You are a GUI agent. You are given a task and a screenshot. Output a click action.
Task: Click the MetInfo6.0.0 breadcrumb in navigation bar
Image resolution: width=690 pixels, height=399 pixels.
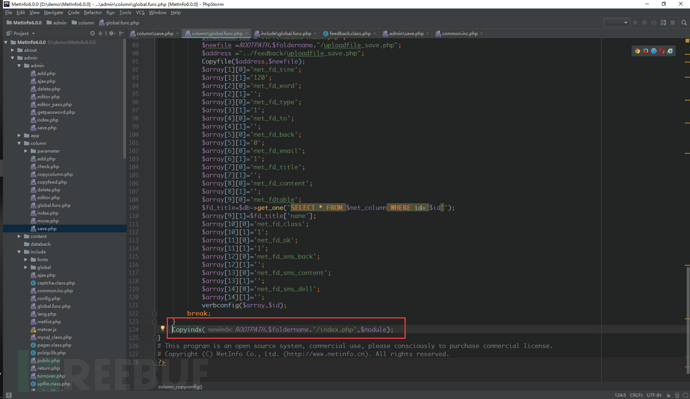(x=24, y=23)
